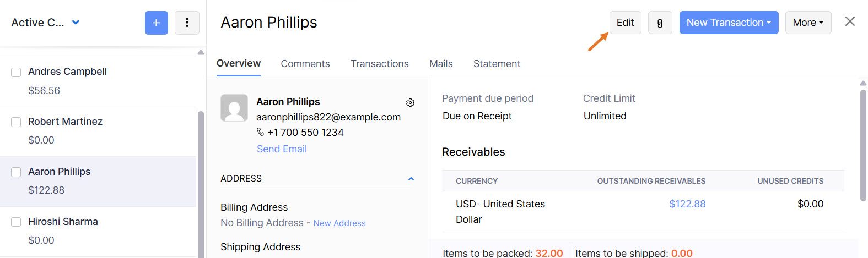Open the $122.88 outstanding receivables link
Screen dimensions: 868x258
pos(687,204)
